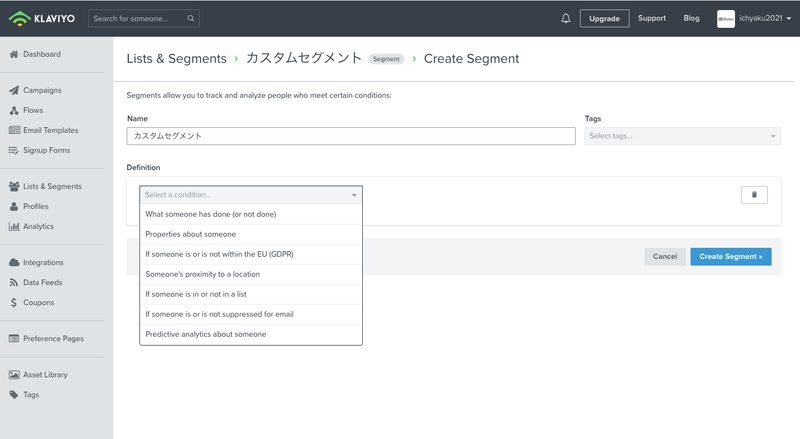Click the Segment badge in breadcrumb
This screenshot has height=439, width=800.
click(x=386, y=59)
